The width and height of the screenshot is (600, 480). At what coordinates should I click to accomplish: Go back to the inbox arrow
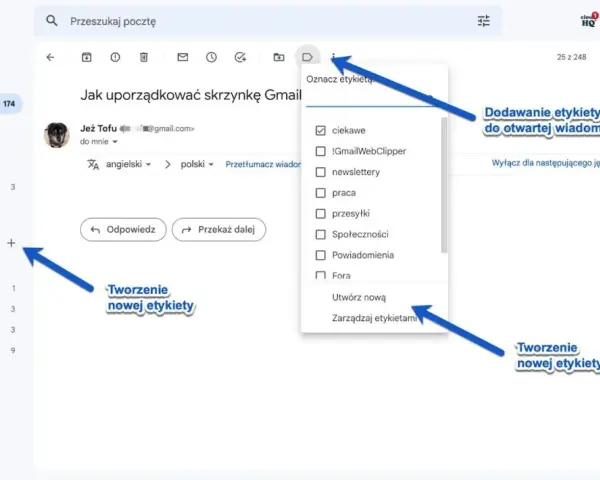tap(51, 57)
